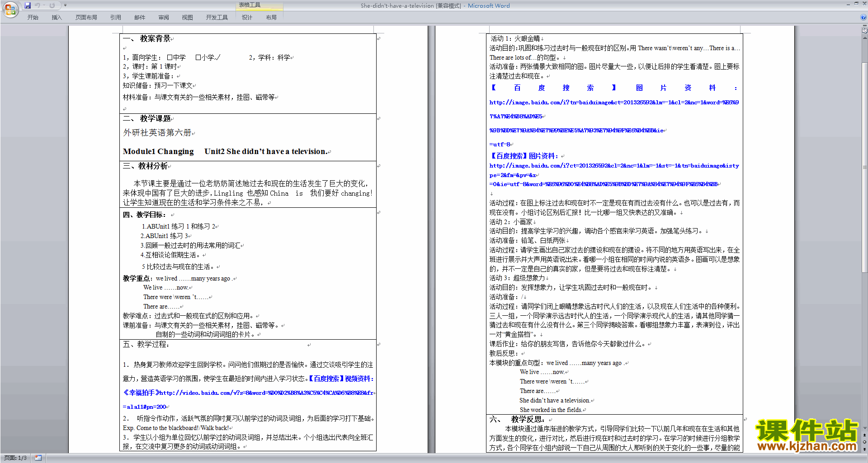The width and height of the screenshot is (868, 463).
Task: Click the text 教后反思
Action: pyautogui.click(x=504, y=354)
